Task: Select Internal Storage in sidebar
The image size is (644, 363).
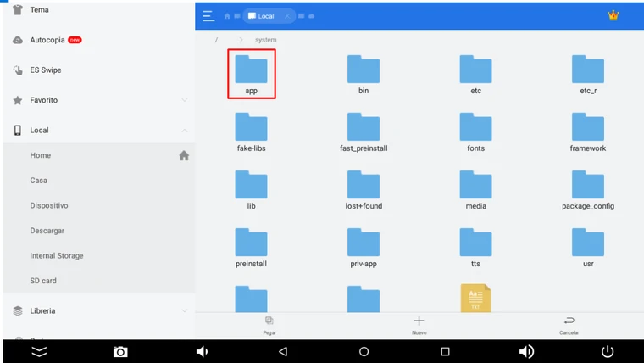Action: pos(57,255)
